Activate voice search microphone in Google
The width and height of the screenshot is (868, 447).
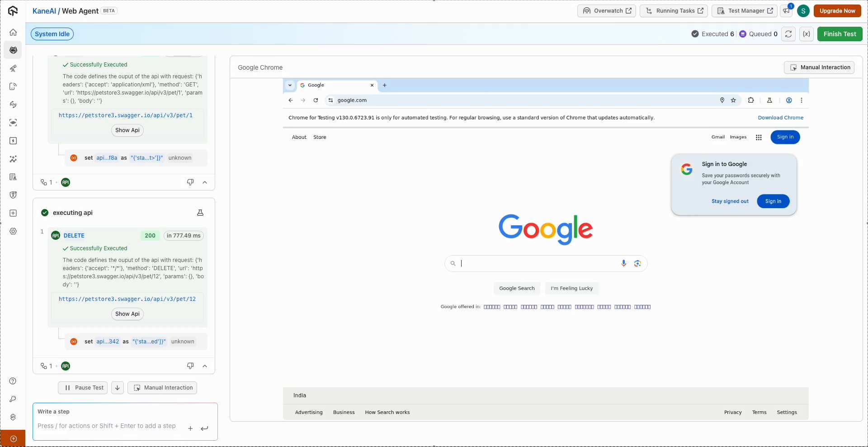624,263
